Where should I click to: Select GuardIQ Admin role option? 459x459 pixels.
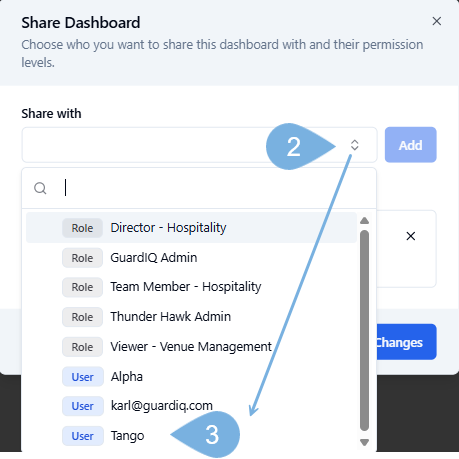point(191,258)
